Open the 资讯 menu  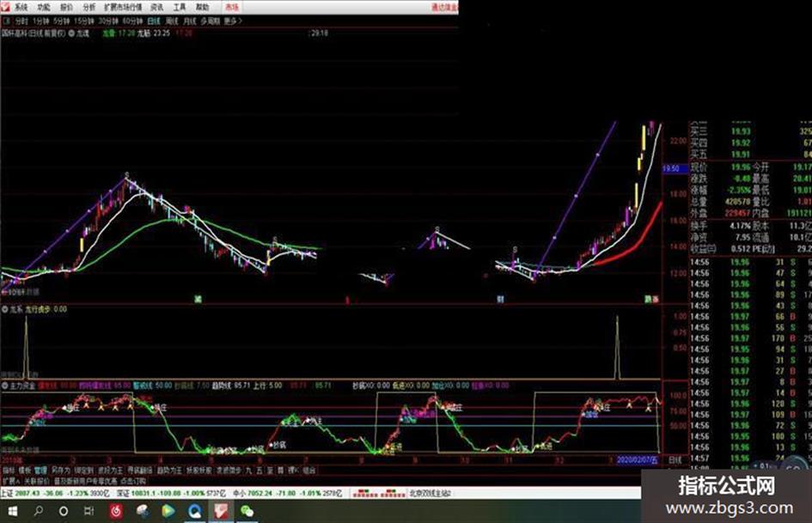[156, 7]
